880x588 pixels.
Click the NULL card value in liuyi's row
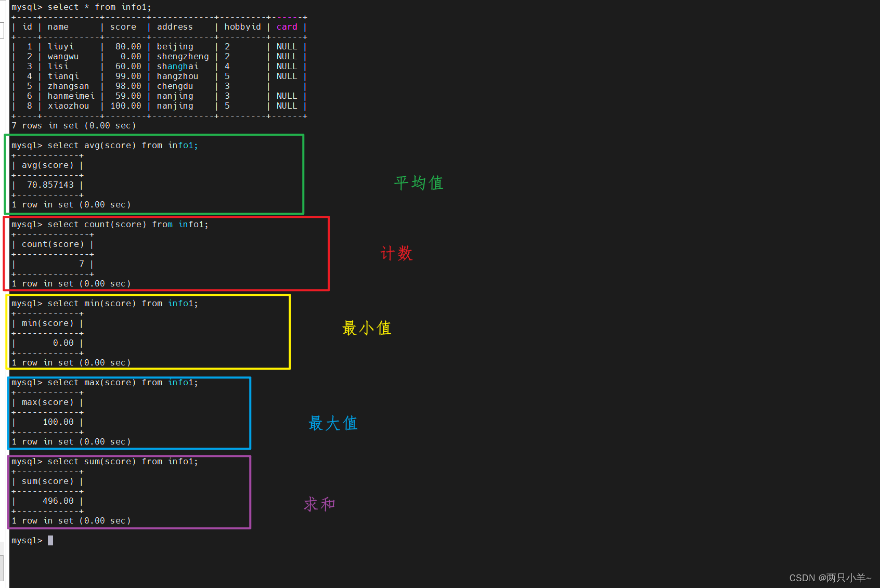pyautogui.click(x=287, y=47)
